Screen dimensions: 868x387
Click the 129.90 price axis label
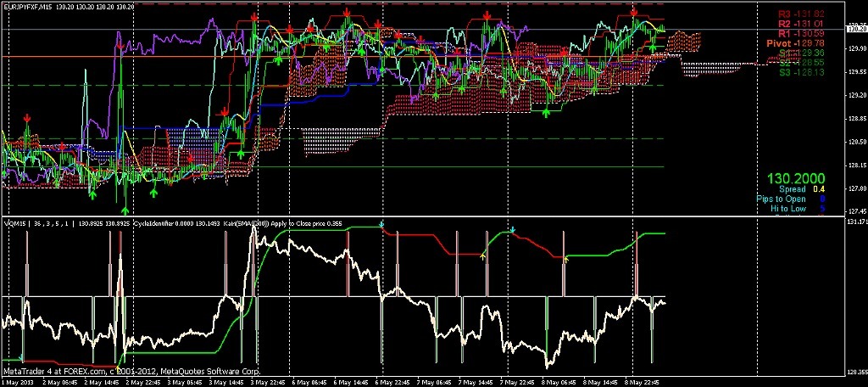point(856,48)
